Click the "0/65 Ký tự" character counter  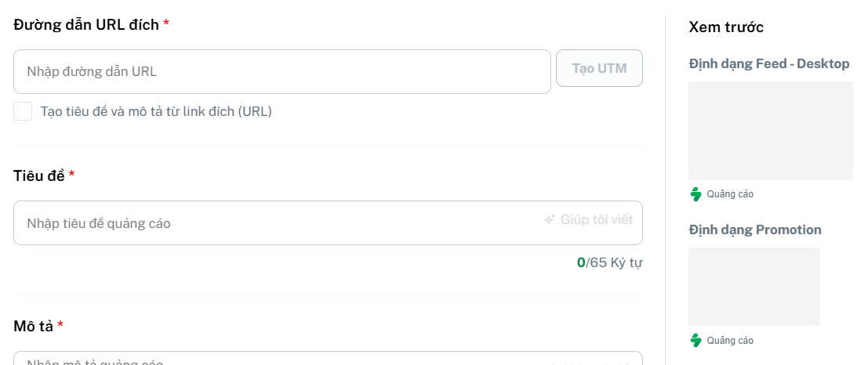tap(609, 262)
